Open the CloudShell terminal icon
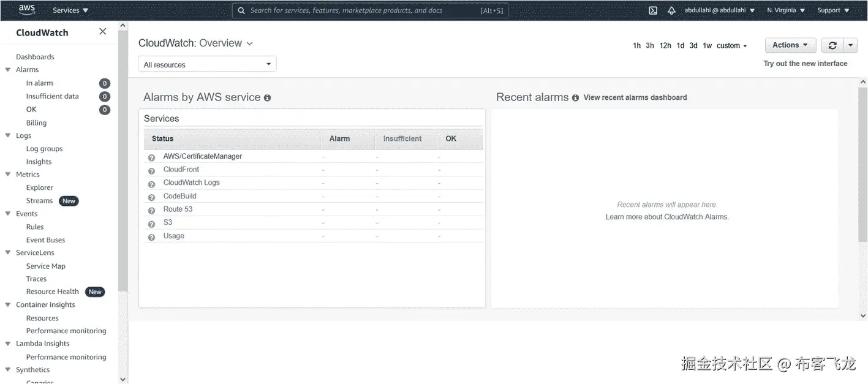Image resolution: width=868 pixels, height=384 pixels. coord(653,10)
